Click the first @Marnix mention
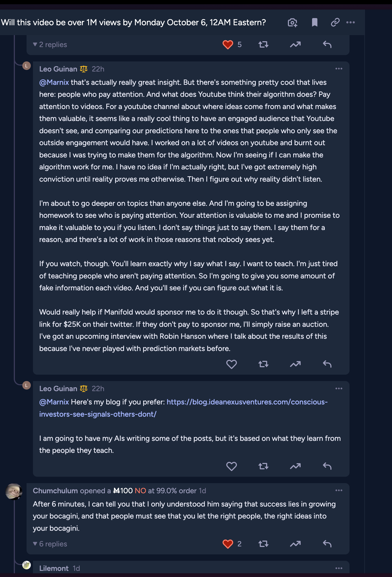This screenshot has height=577, width=392. [x=54, y=82]
